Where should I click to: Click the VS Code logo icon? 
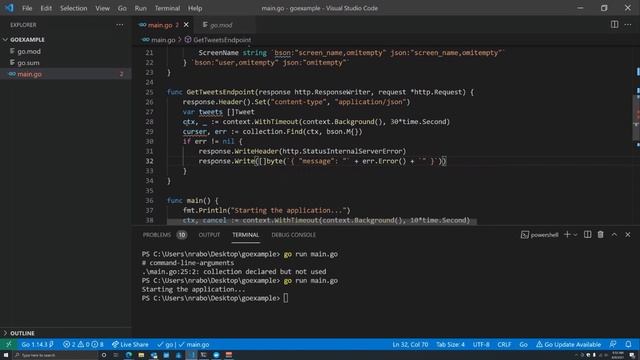(x=9, y=8)
